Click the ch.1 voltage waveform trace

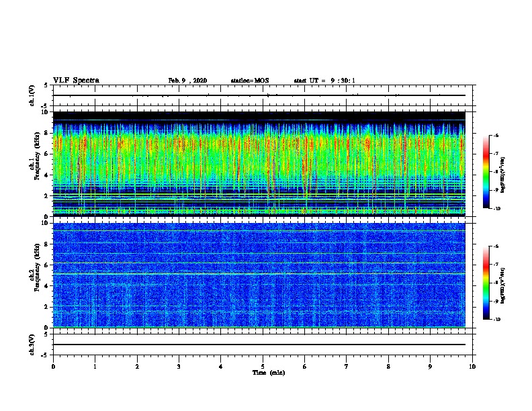(x=259, y=95)
